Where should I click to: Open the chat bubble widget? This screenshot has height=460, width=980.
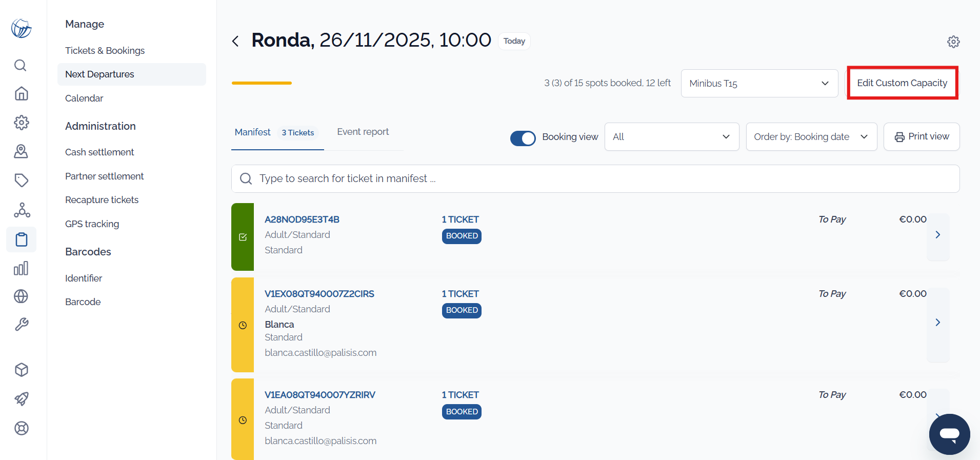point(949,434)
